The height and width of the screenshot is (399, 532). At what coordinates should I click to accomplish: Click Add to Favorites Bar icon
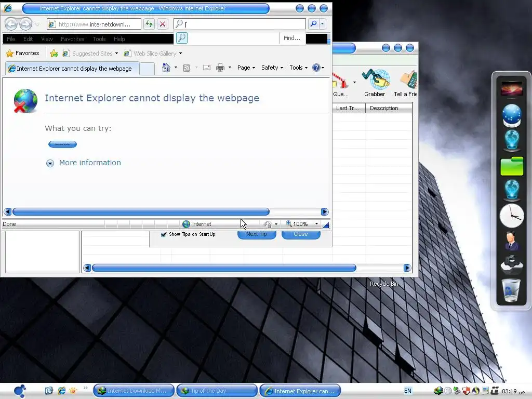[x=54, y=54]
